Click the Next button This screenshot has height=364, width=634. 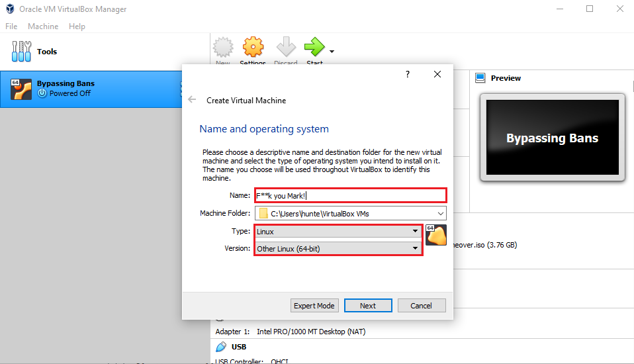(368, 306)
